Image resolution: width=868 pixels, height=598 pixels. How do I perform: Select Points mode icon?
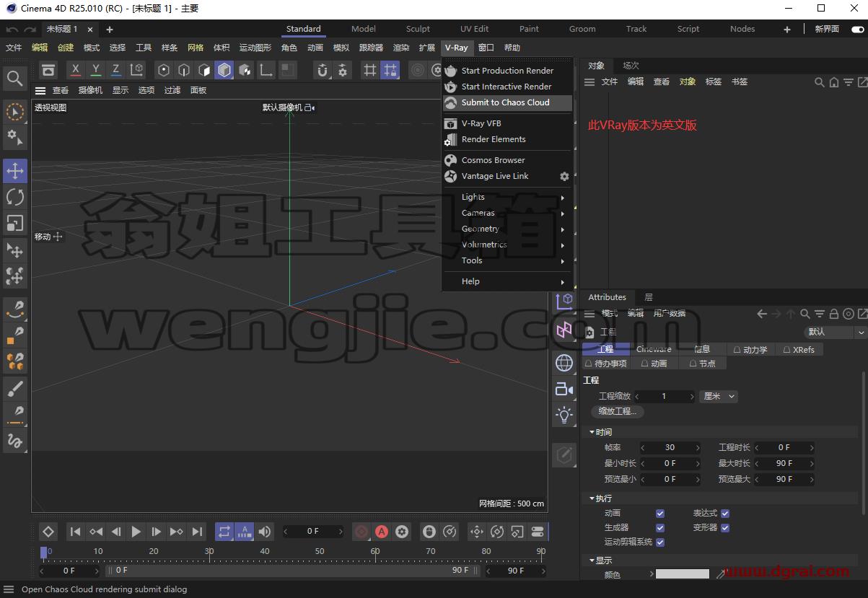click(164, 70)
